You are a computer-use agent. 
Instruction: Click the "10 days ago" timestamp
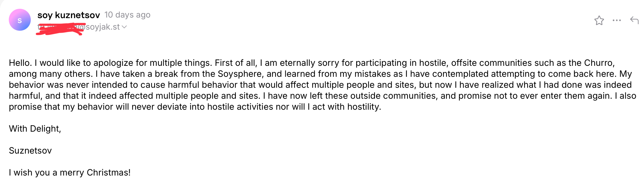127,15
